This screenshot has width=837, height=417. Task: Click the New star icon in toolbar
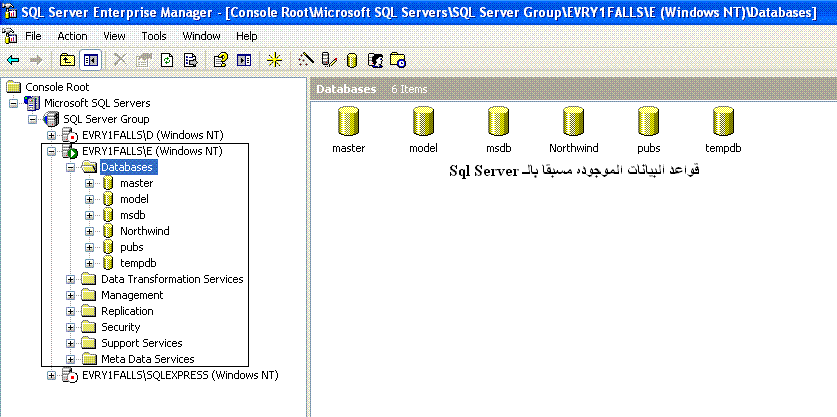[x=274, y=60]
